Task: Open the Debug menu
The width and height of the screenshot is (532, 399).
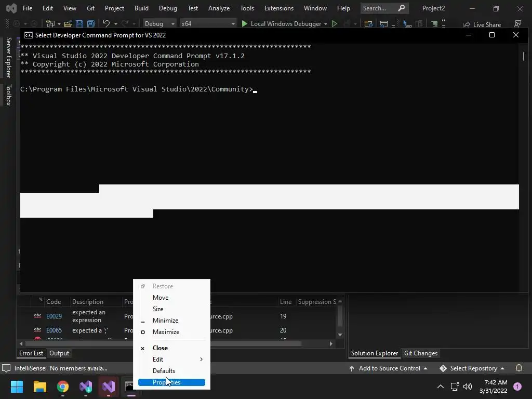Action: pyautogui.click(x=168, y=8)
